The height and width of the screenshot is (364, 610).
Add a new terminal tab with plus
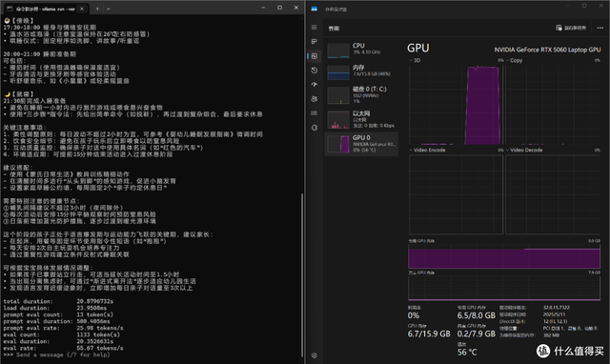(x=97, y=9)
